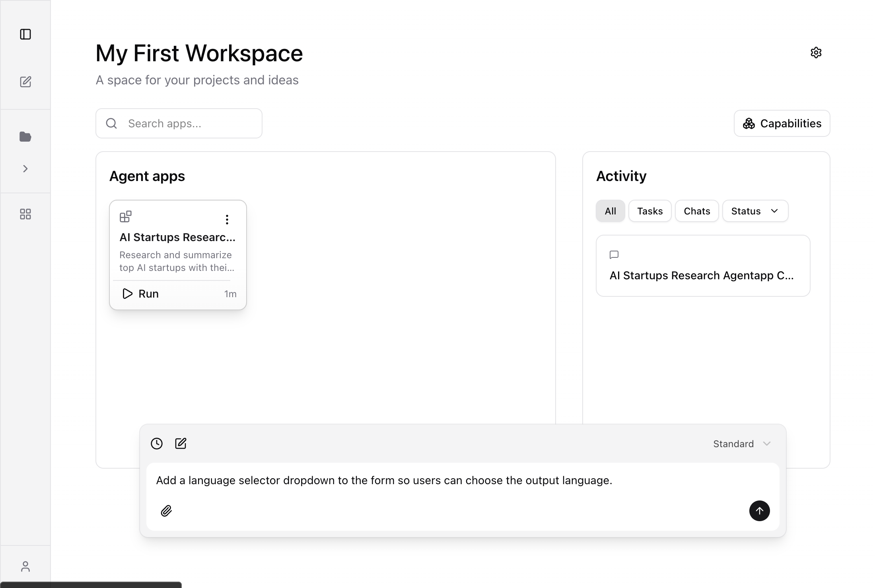The image size is (875, 588).
Task: Click the new chat compose icon in sidebar
Action: 25,82
